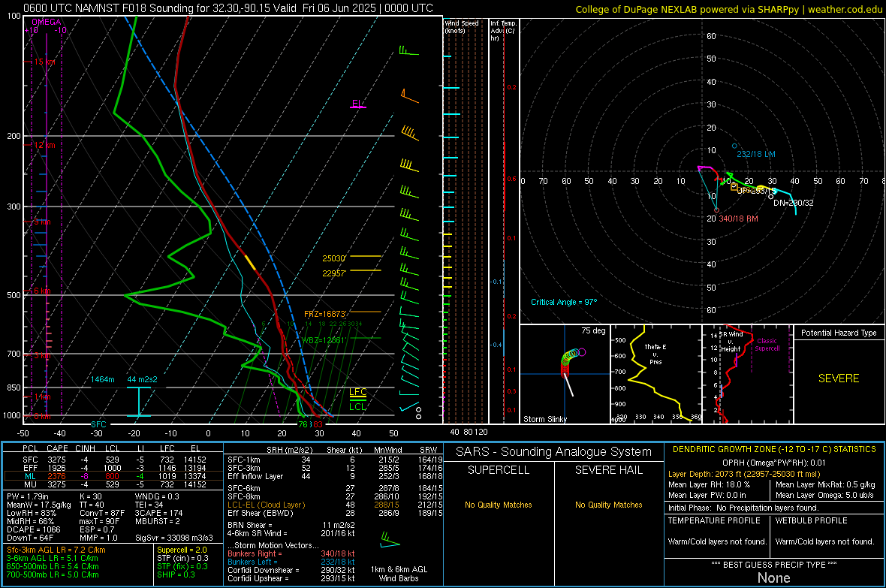Click the Critical Angle = 97° text
Image resolution: width=886 pixels, height=588 pixels.
click(x=564, y=302)
